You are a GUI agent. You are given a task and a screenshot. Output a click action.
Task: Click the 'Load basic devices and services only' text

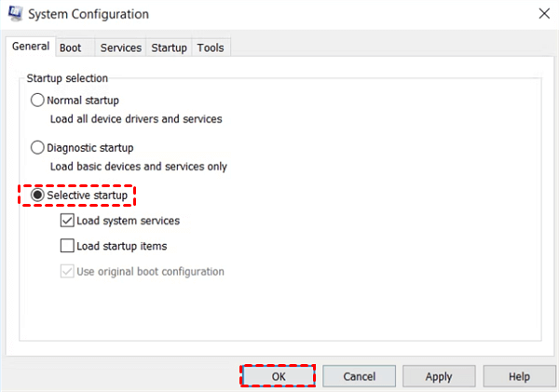click(138, 166)
